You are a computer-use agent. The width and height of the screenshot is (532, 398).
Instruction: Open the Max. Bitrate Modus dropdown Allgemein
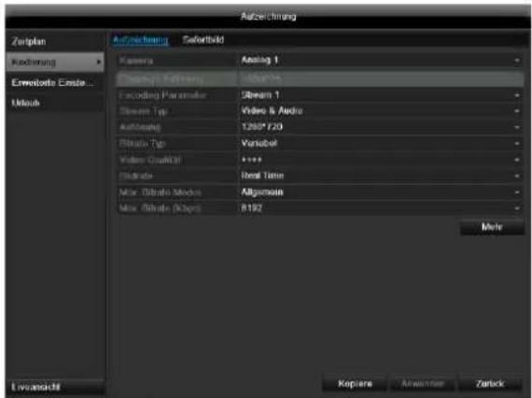tap(381, 192)
